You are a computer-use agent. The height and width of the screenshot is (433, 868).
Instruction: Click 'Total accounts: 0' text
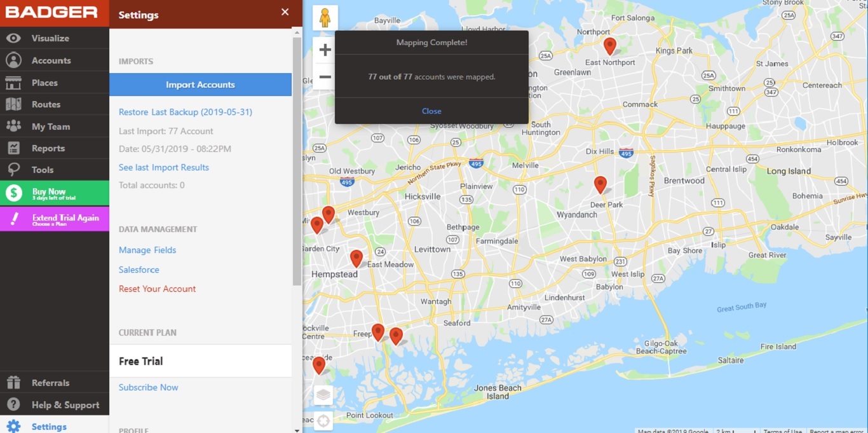coord(152,185)
